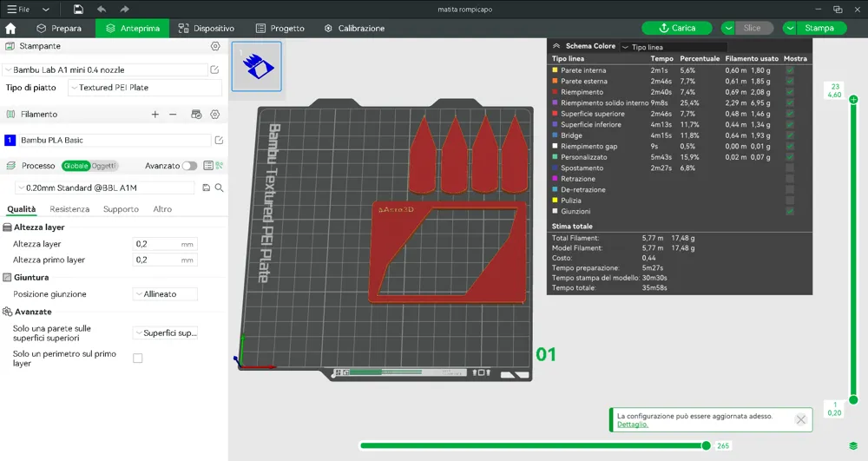Open the Supporto settings tab

121,209
